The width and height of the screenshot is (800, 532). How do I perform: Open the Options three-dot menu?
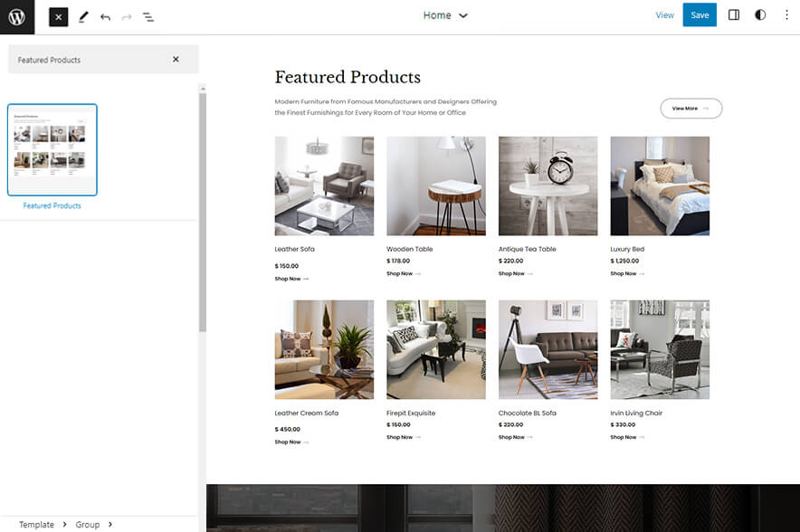(x=786, y=15)
